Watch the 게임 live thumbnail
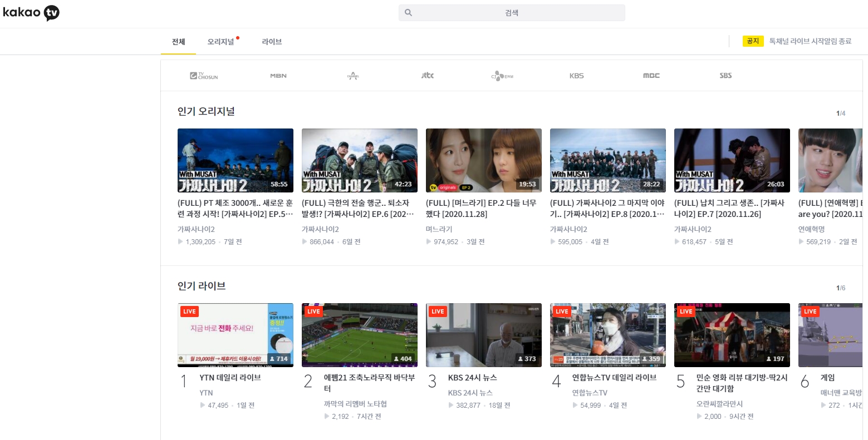The height and width of the screenshot is (440, 868). click(830, 335)
